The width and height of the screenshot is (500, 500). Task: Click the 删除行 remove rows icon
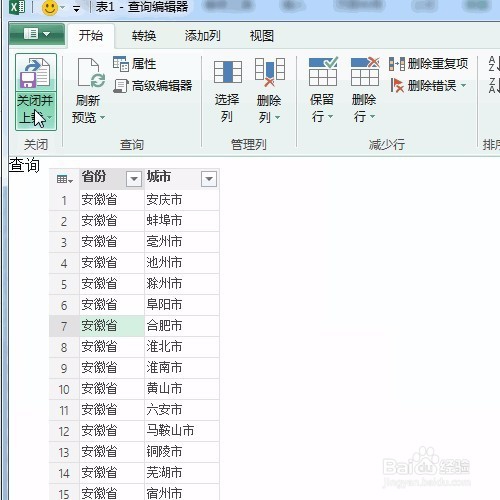[x=365, y=71]
